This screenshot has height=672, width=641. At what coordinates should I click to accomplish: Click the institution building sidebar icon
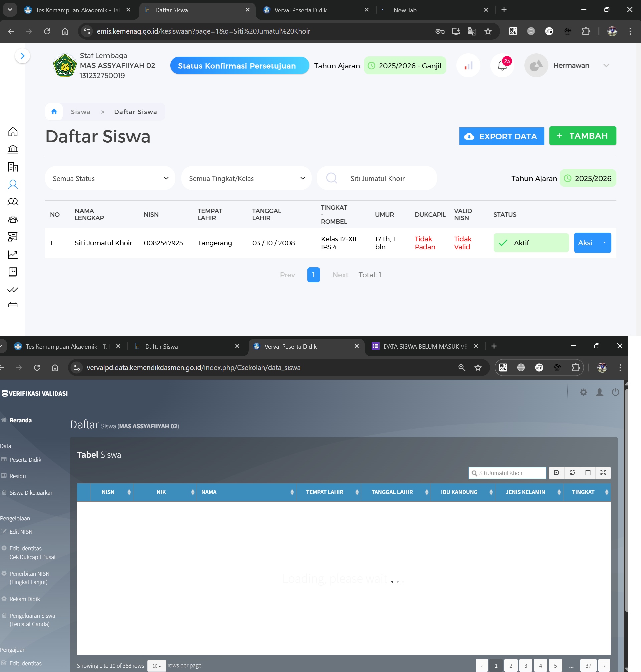[13, 149]
